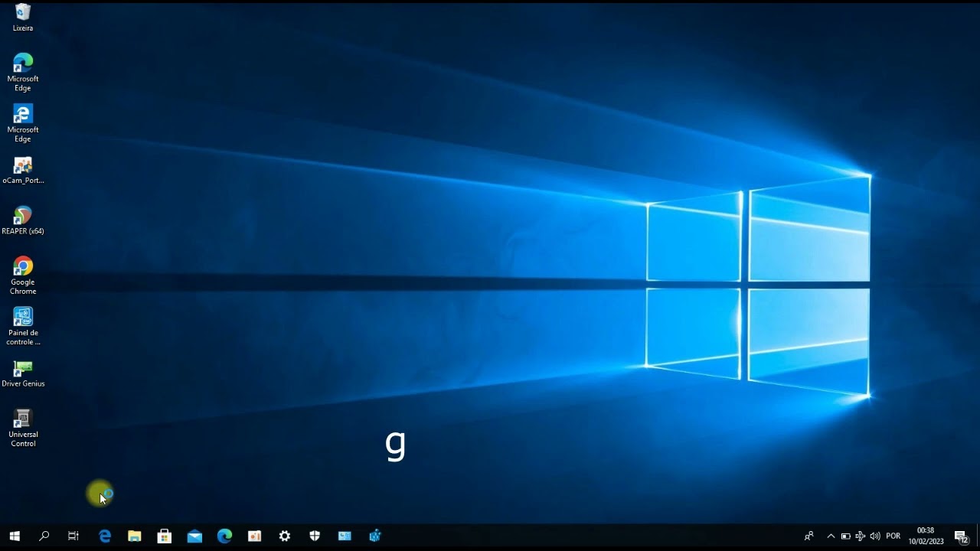The image size is (980, 551).
Task: Launch new Chromium Edge from the taskbar
Action: [224, 536]
